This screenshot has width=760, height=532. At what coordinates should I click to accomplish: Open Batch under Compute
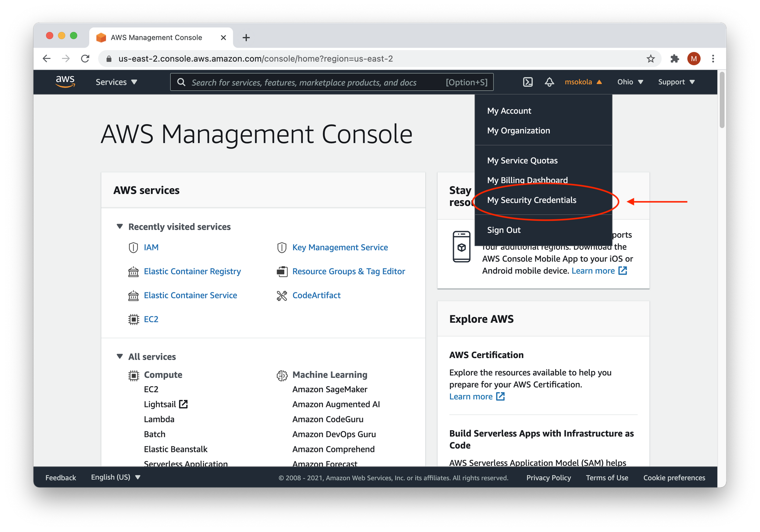tap(154, 434)
